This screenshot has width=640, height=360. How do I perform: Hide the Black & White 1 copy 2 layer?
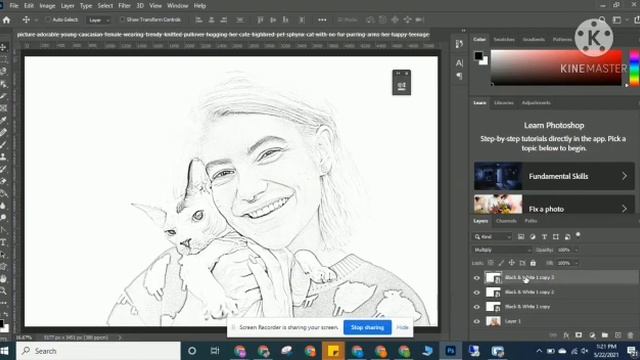coord(476,293)
